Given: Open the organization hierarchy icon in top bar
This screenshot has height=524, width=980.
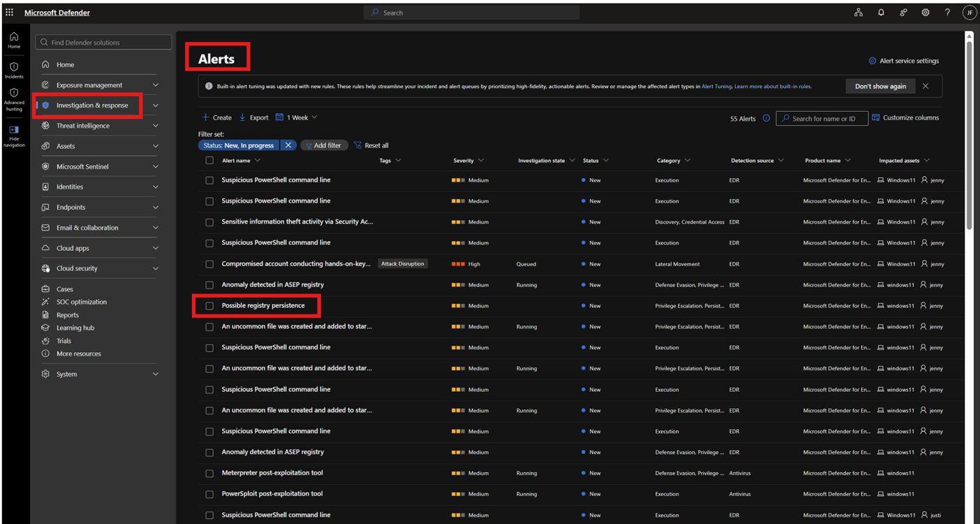Looking at the screenshot, I should tap(859, 13).
